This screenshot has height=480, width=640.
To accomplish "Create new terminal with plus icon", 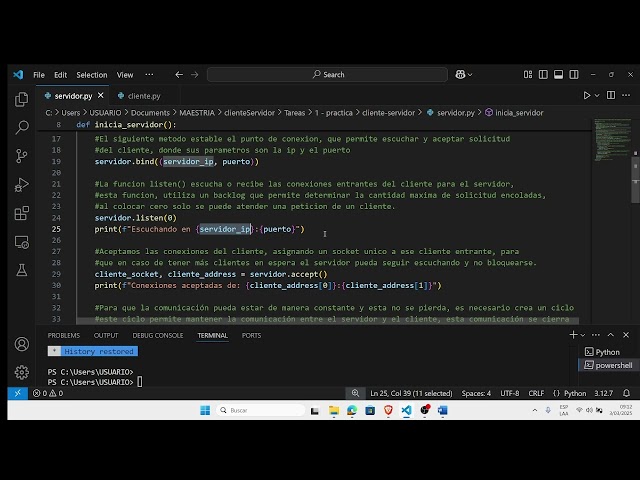I will point(573,335).
